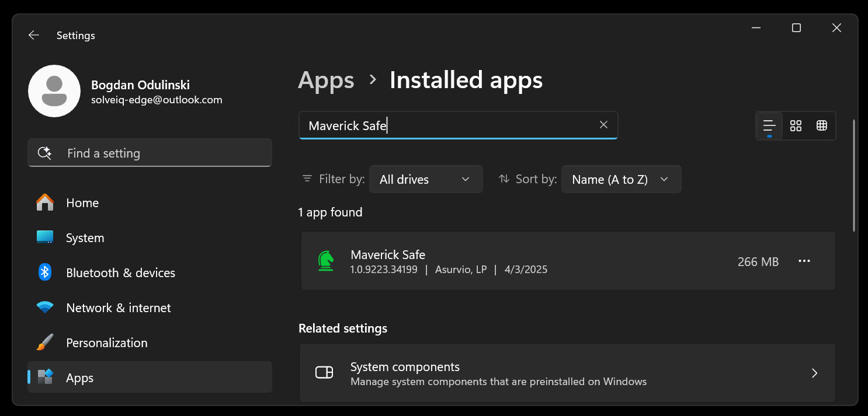
Task: Click the Personalization paintbrush icon
Action: click(x=45, y=342)
